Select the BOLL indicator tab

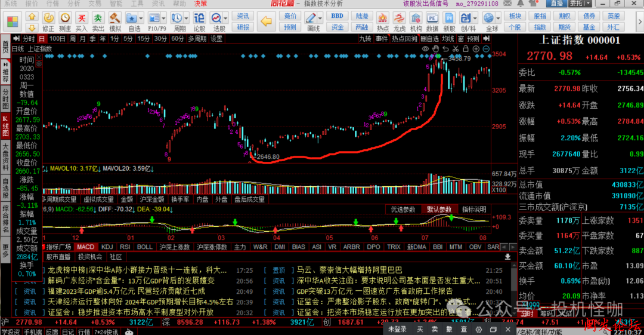point(144,247)
